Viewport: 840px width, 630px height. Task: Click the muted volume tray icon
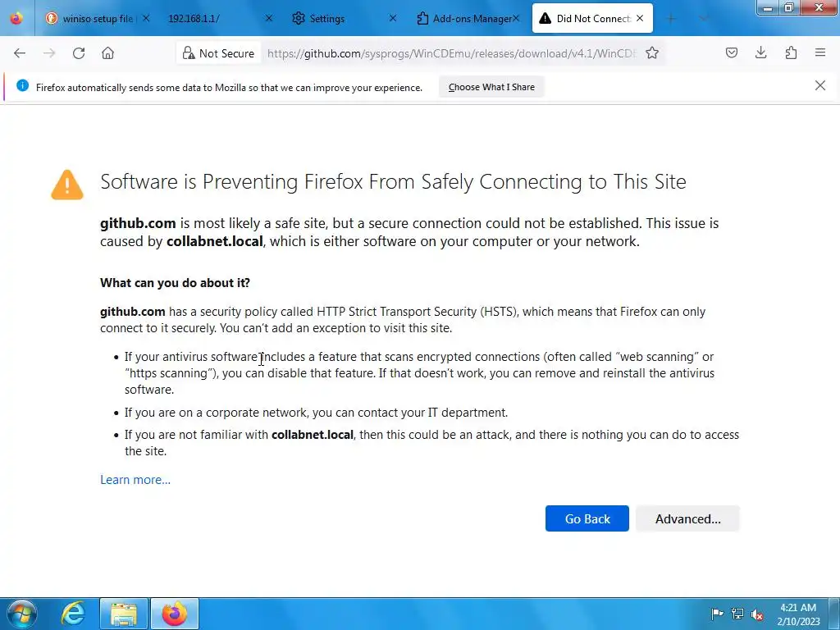coord(757,614)
